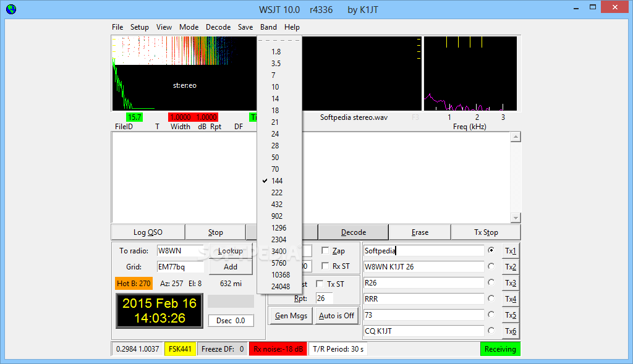Image resolution: width=633 pixels, height=364 pixels.
Task: Open the Mode menu
Action: (x=189, y=27)
